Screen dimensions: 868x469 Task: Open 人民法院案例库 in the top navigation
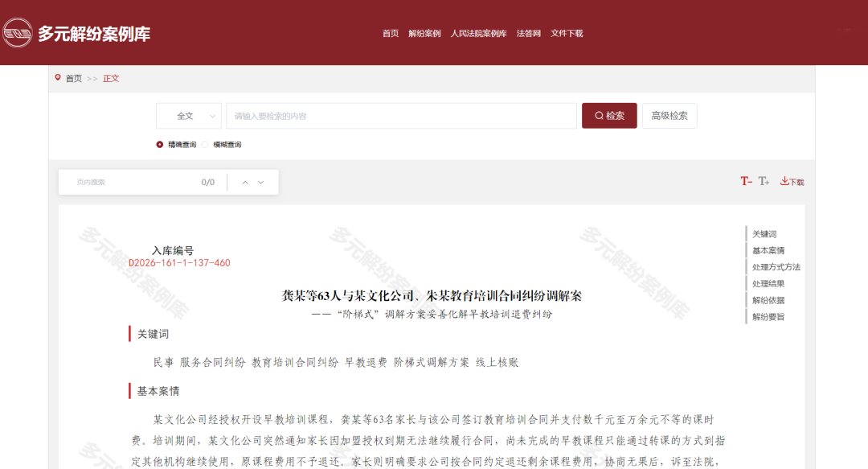coord(478,33)
